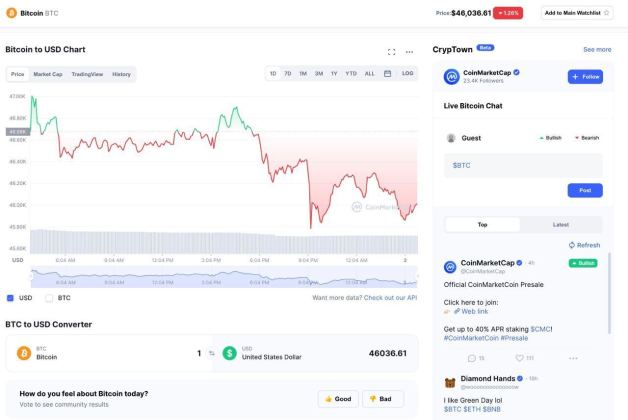Viewport: 628px width, 420px height.
Task: Click the USD value 46036.61
Action: click(388, 353)
